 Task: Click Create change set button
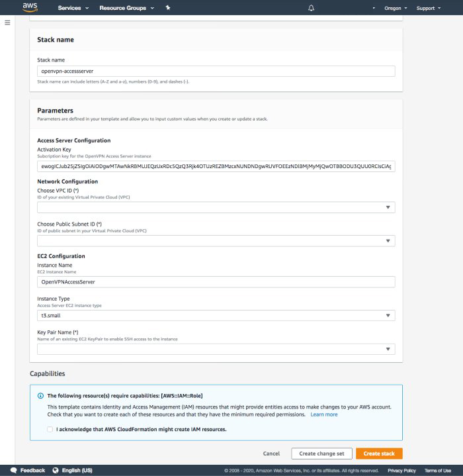pyautogui.click(x=321, y=453)
